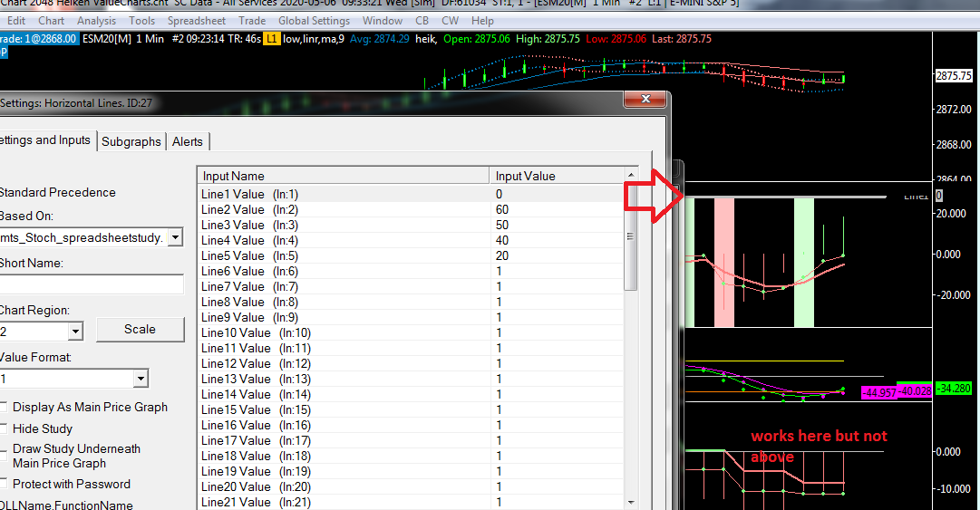Click the green -34.280 value label
This screenshot has height=510, width=980.
pos(955,389)
